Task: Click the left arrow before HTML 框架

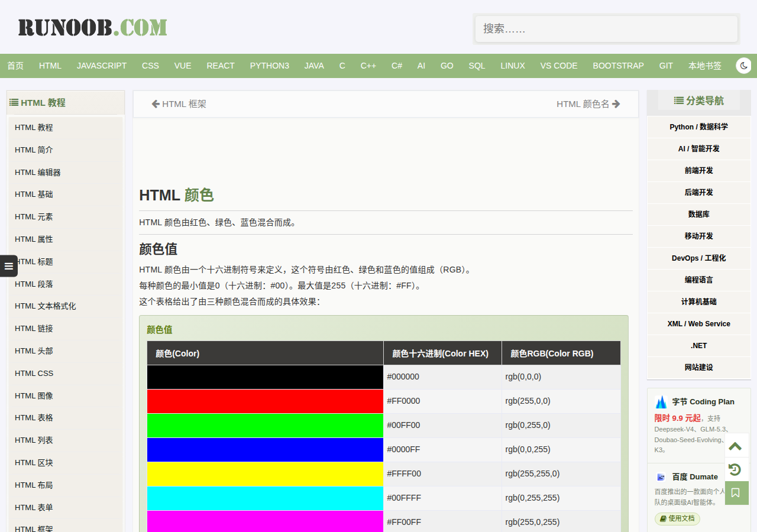Action: tap(156, 104)
